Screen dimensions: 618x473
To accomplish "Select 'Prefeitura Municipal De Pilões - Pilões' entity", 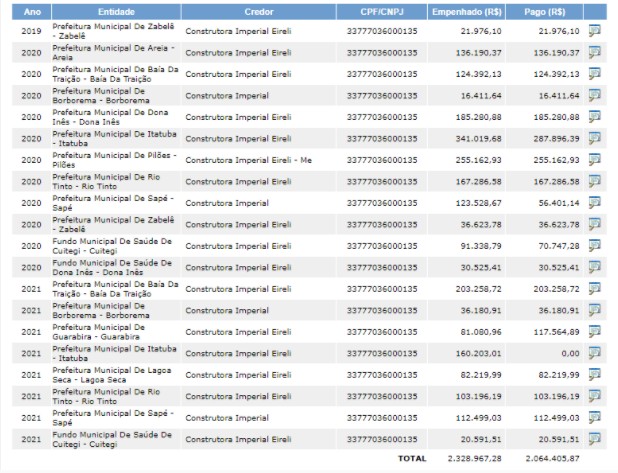I will [x=114, y=160].
